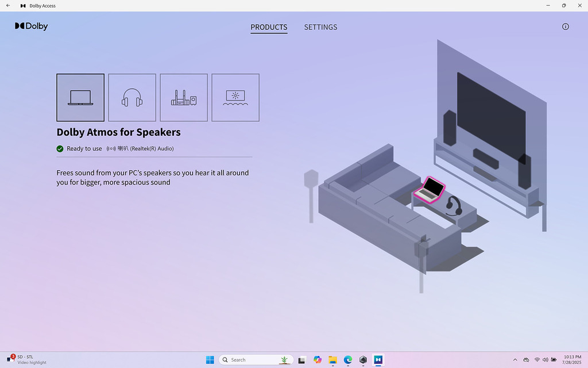Open Microsoft Edge from the taskbar
Image resolution: width=588 pixels, height=368 pixels.
[348, 360]
